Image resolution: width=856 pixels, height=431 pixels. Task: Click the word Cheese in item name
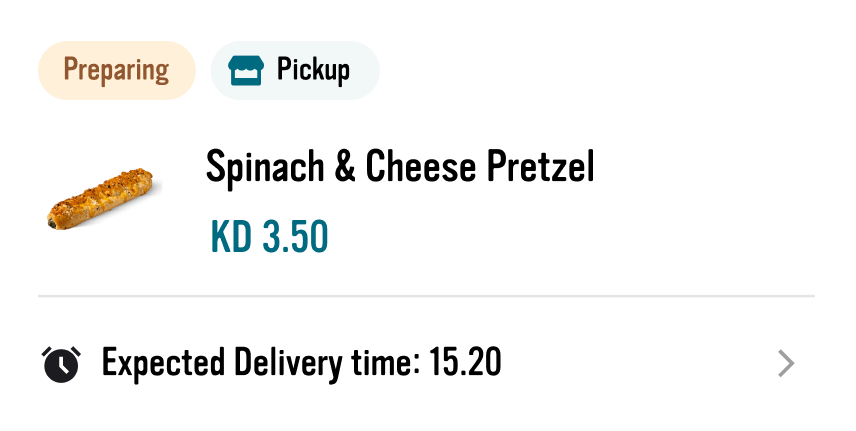tap(420, 166)
